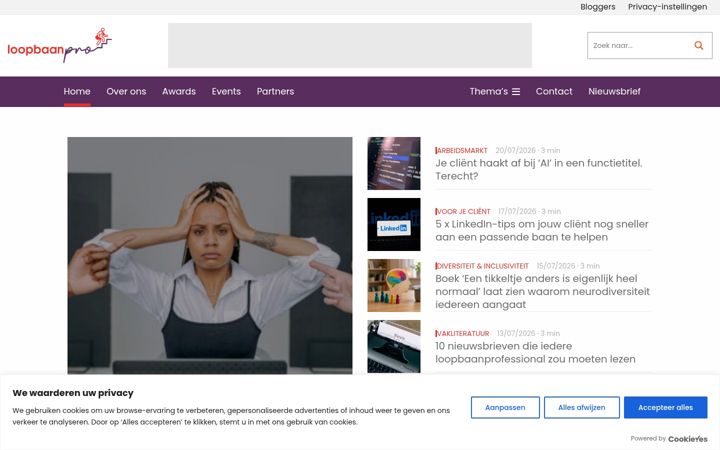720x450 pixels.
Task: Open the Contact menu item
Action: [554, 91]
